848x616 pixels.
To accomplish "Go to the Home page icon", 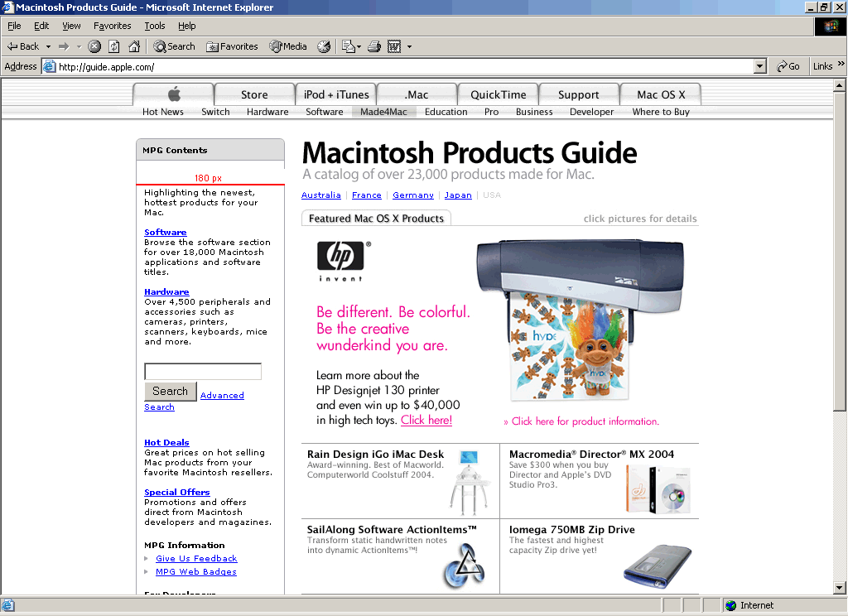I will click(x=133, y=46).
